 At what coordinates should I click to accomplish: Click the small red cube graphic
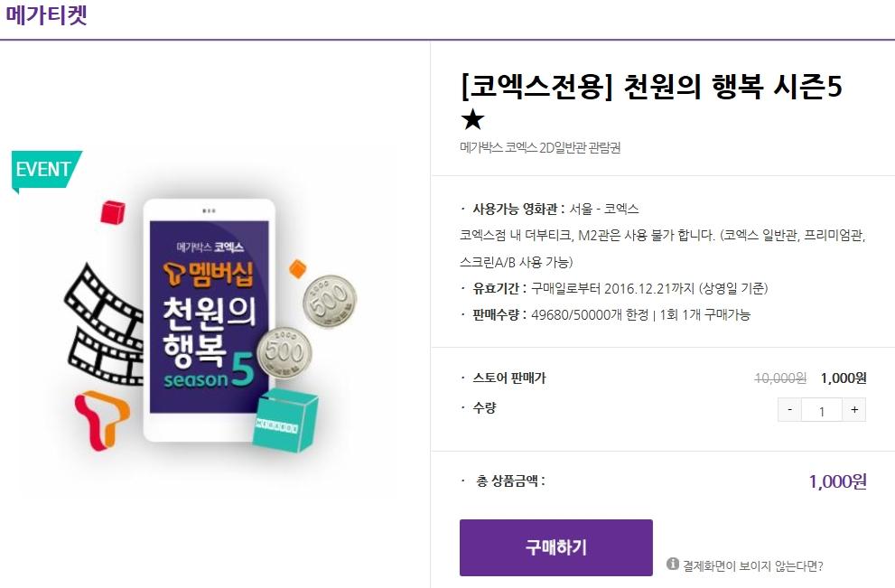(113, 212)
